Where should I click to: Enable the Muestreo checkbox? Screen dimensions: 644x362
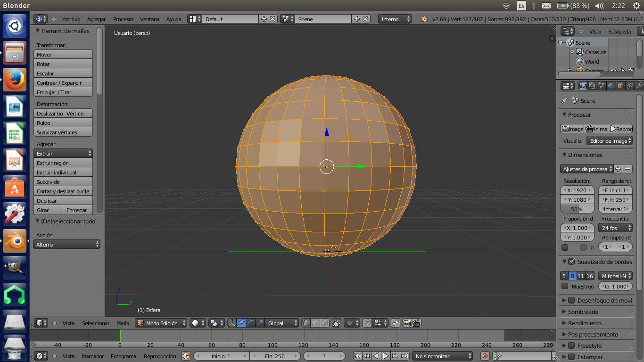[x=565, y=287]
